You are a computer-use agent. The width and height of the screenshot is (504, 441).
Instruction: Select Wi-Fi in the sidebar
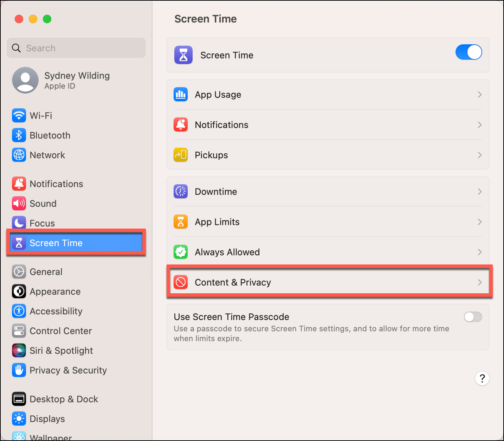coord(76,115)
